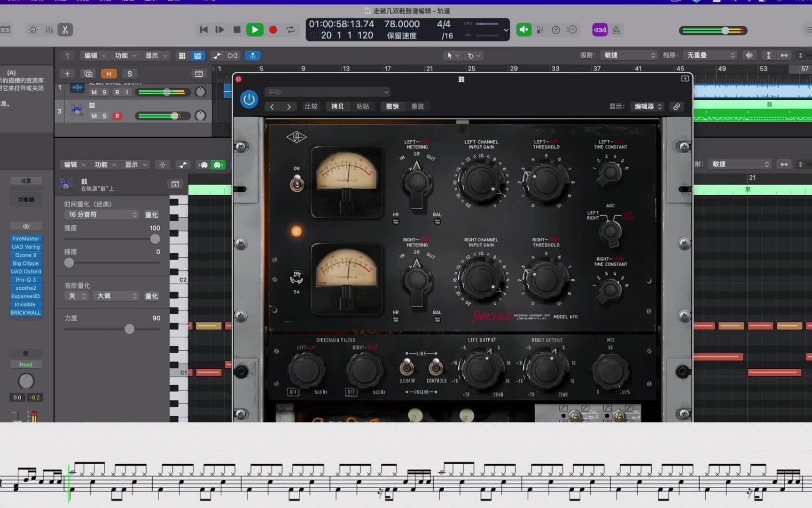Toggle Flex view icon in tracks toolbar

coord(233,56)
